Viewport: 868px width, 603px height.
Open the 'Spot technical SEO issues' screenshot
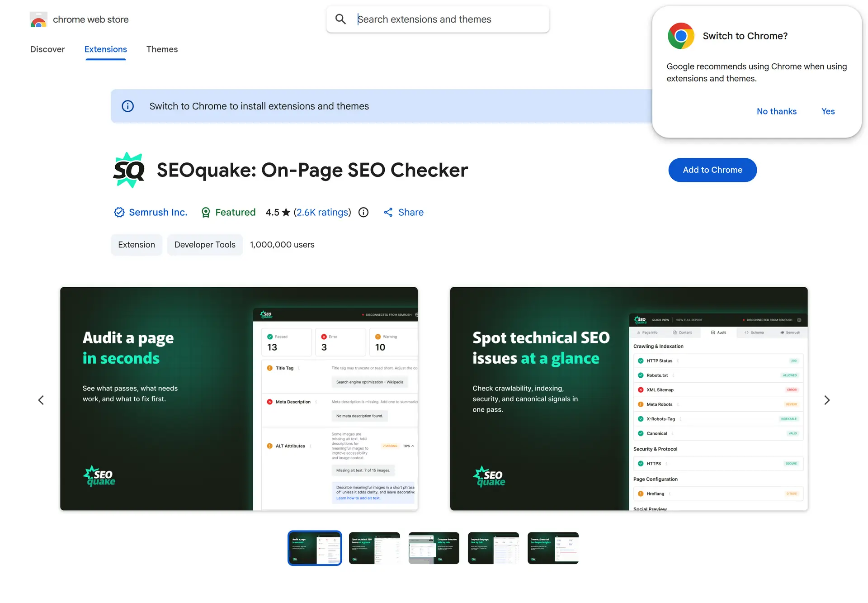pyautogui.click(x=629, y=399)
